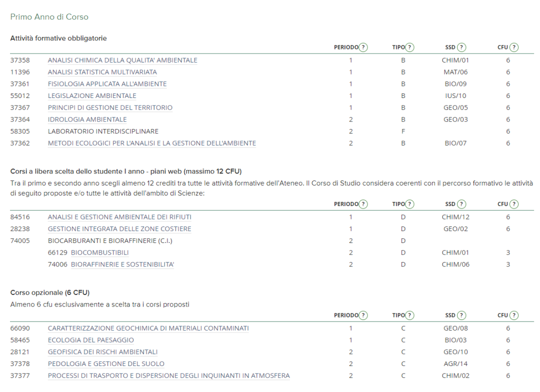
Task: Click course code 58305
Action: click(x=20, y=131)
